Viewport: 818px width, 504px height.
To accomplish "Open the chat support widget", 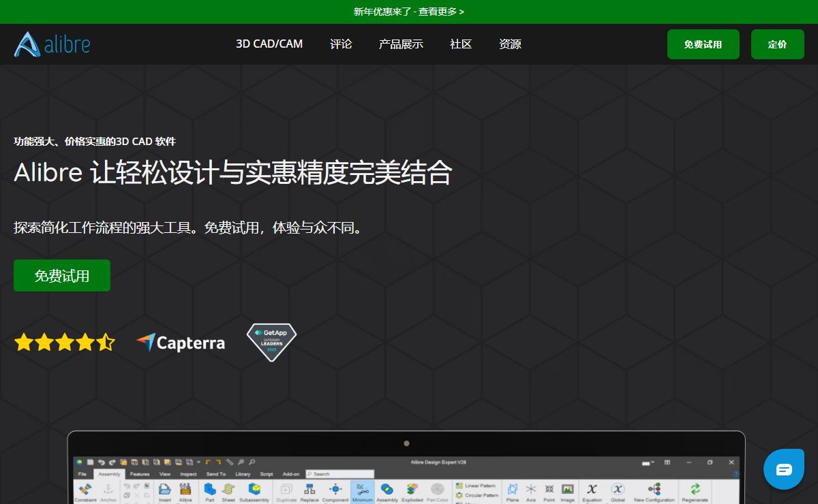I will tap(784, 469).
